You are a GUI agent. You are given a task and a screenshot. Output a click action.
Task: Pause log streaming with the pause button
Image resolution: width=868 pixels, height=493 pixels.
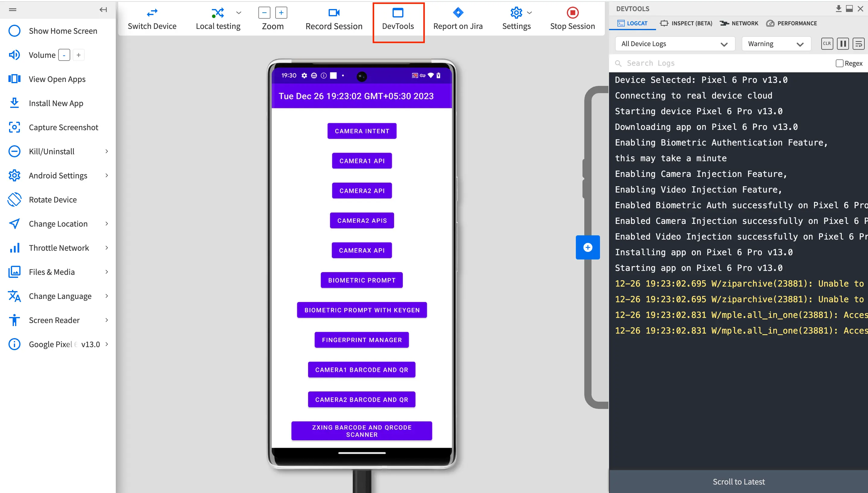pyautogui.click(x=843, y=44)
